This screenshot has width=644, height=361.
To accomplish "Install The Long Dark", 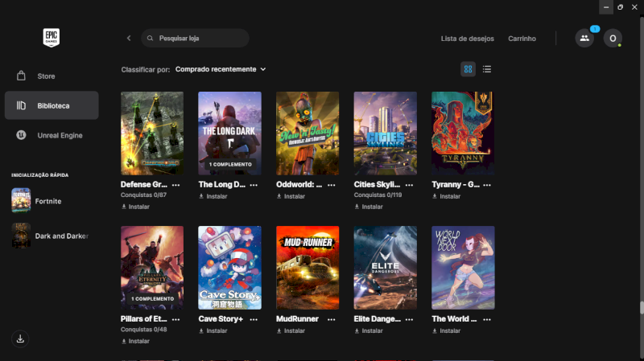I will [213, 196].
